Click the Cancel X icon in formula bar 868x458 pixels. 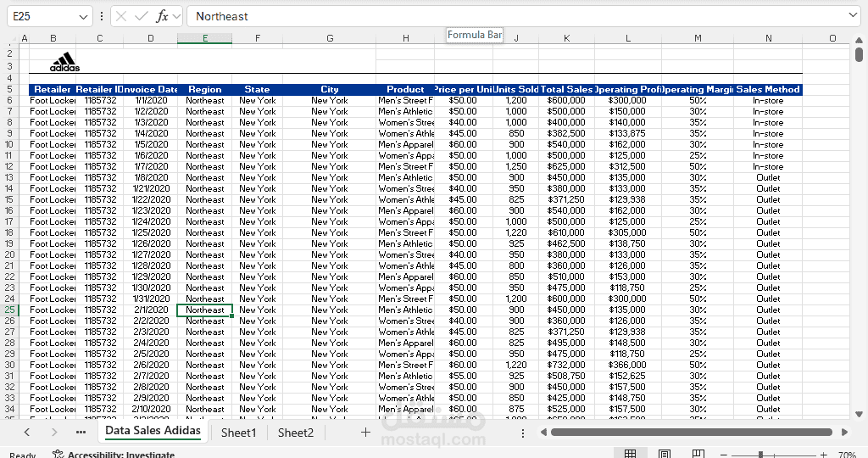click(x=121, y=17)
